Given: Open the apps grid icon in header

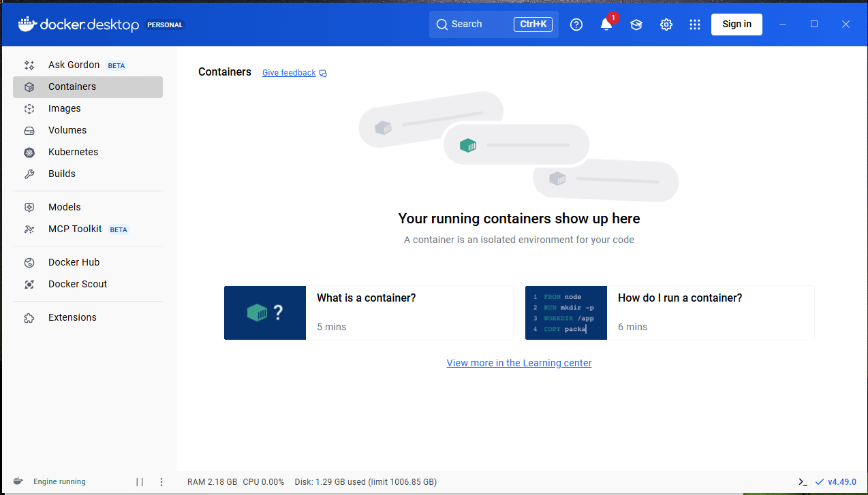Looking at the screenshot, I should [x=695, y=25].
